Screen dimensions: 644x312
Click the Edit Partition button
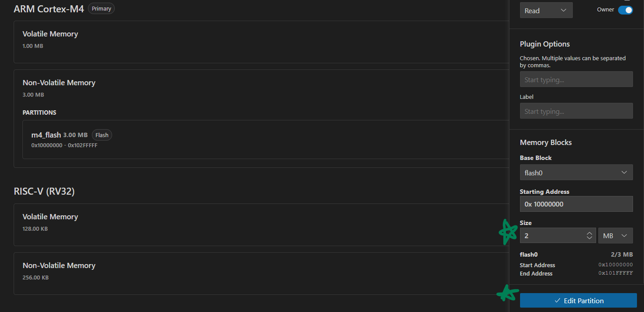point(578,301)
